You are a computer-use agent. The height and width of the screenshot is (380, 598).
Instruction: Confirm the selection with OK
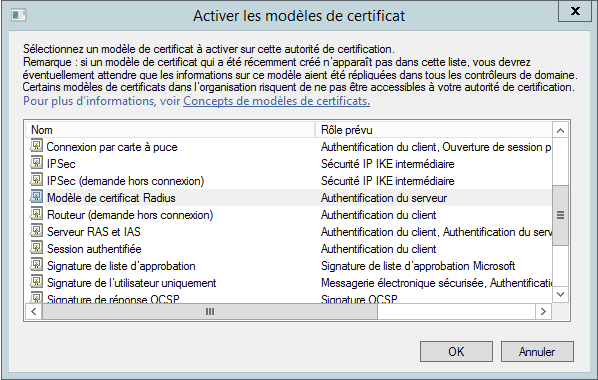point(456,351)
